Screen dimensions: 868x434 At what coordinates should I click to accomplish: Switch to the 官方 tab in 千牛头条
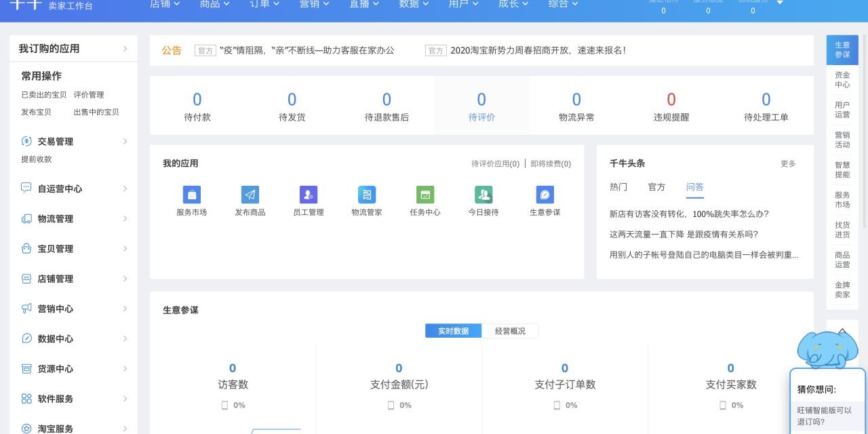click(656, 186)
